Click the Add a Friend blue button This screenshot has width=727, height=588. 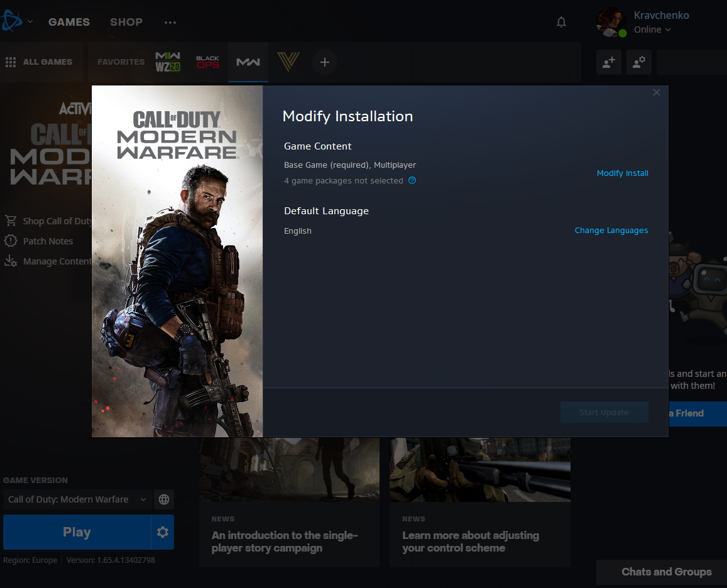(x=697, y=413)
